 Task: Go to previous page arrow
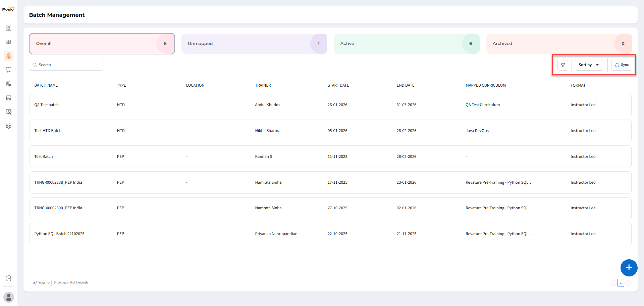click(x=613, y=283)
